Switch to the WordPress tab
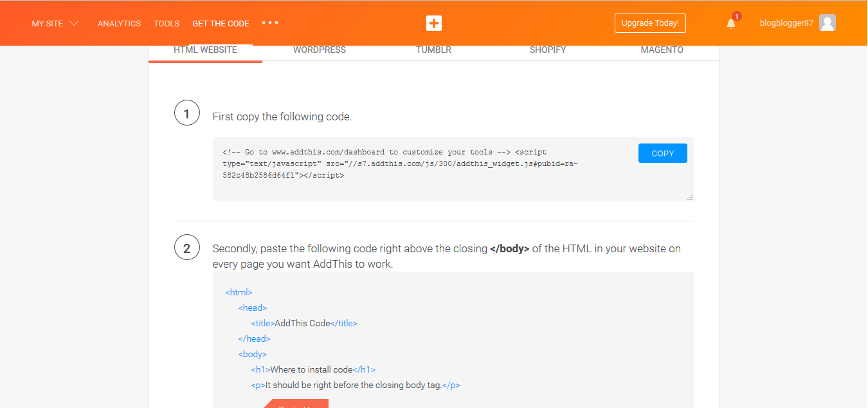 coord(320,50)
